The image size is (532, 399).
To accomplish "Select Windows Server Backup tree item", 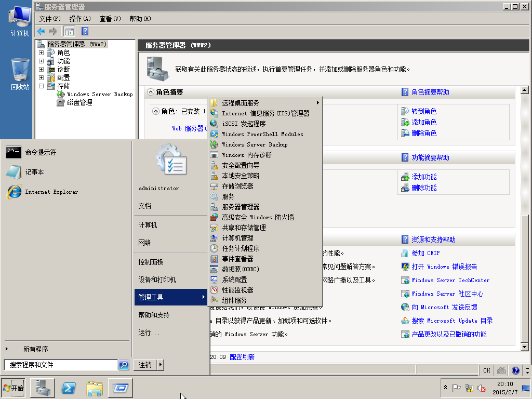I will (100, 95).
